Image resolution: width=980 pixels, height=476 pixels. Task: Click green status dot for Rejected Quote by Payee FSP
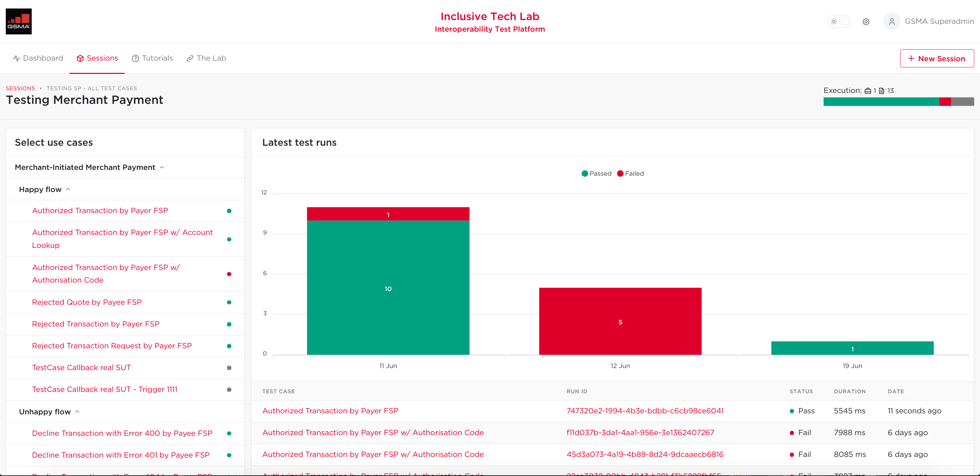pos(229,303)
